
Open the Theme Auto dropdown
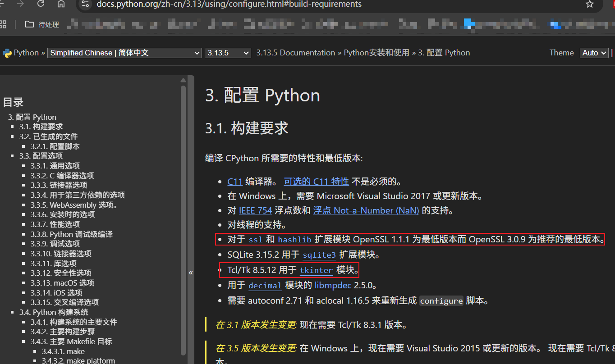click(594, 53)
